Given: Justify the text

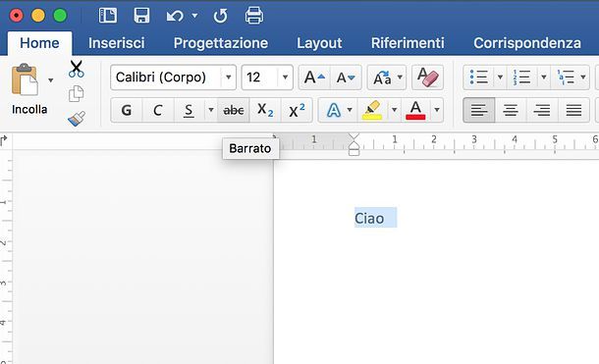Looking at the screenshot, I should [573, 110].
